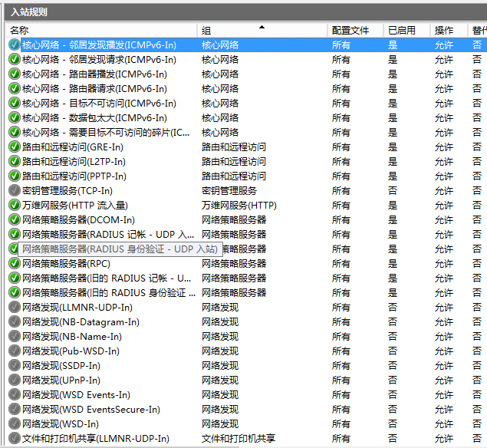Click the 入站规则 panel title
The width and height of the screenshot is (487, 448).
pyautogui.click(x=29, y=12)
